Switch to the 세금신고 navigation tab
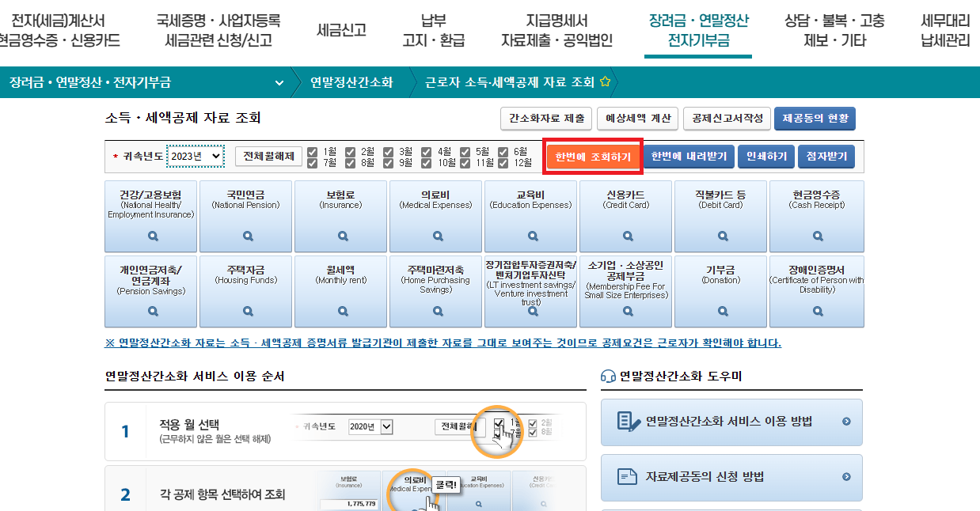Image resolution: width=980 pixels, height=511 pixels. pyautogui.click(x=341, y=24)
